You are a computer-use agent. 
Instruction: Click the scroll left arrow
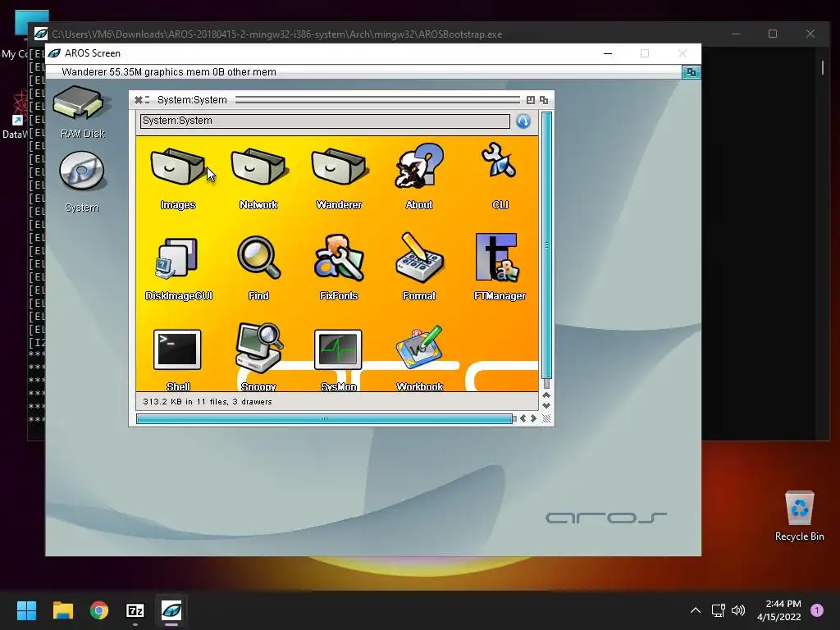523,419
